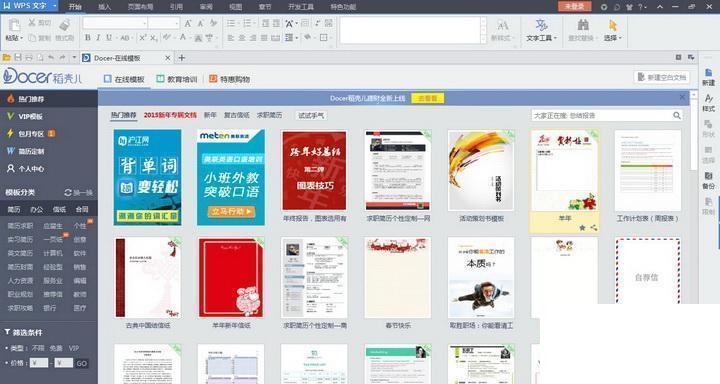
Task: Toggle Underline formatting
Action: click(109, 38)
